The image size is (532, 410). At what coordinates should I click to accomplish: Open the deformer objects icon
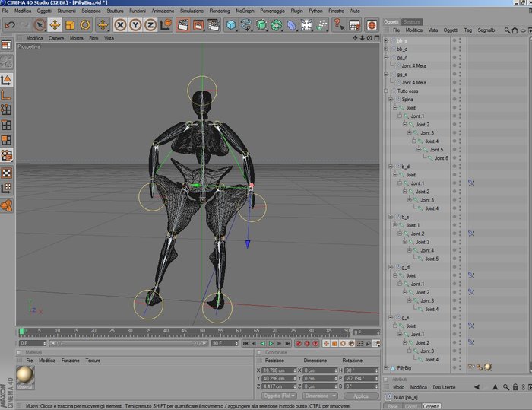pos(291,25)
